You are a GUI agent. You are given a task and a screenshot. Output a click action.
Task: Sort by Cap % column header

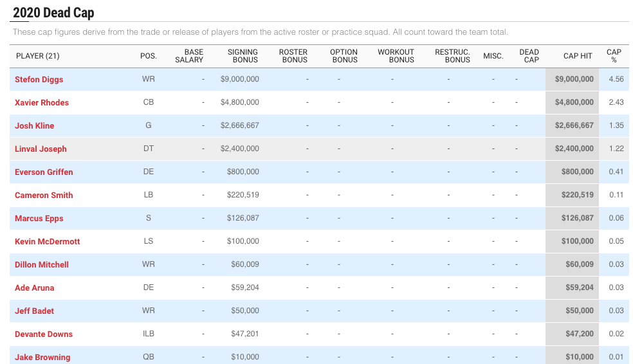point(614,56)
